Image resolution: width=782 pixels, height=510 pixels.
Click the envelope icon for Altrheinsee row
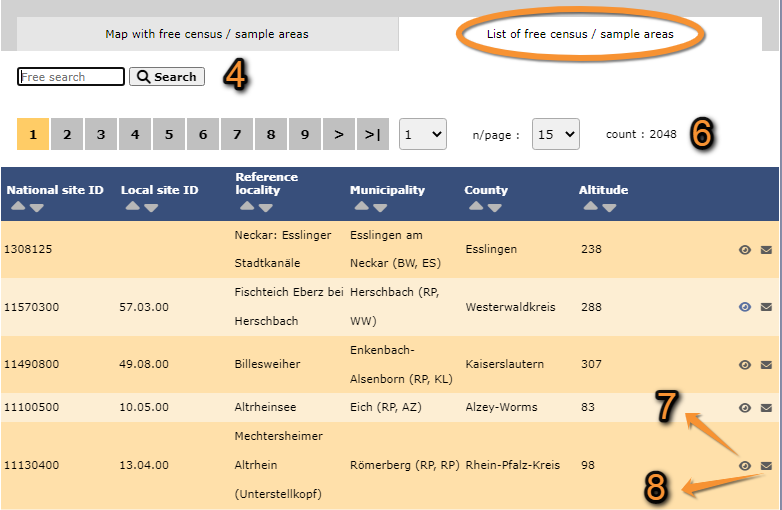click(x=766, y=408)
